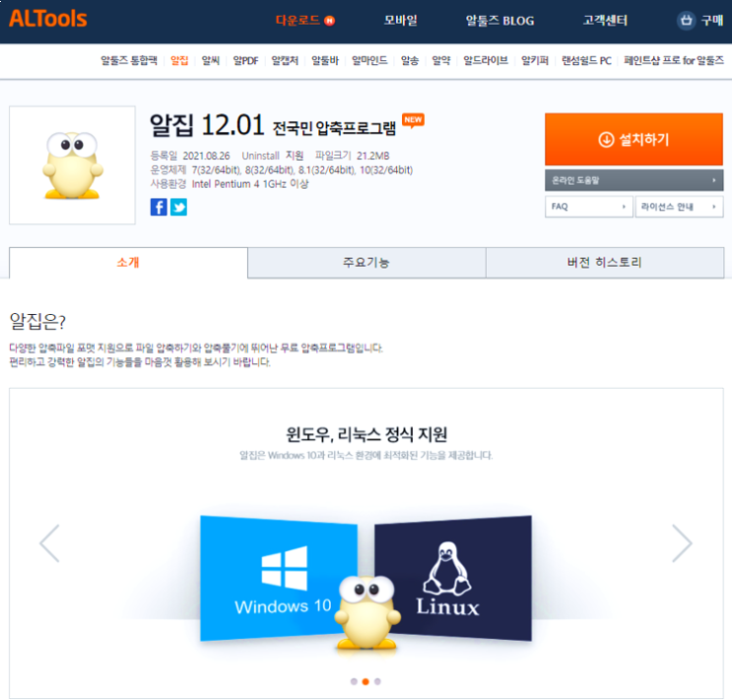Open the 모바일 menu
Screen dimensions: 732x700
[401, 21]
